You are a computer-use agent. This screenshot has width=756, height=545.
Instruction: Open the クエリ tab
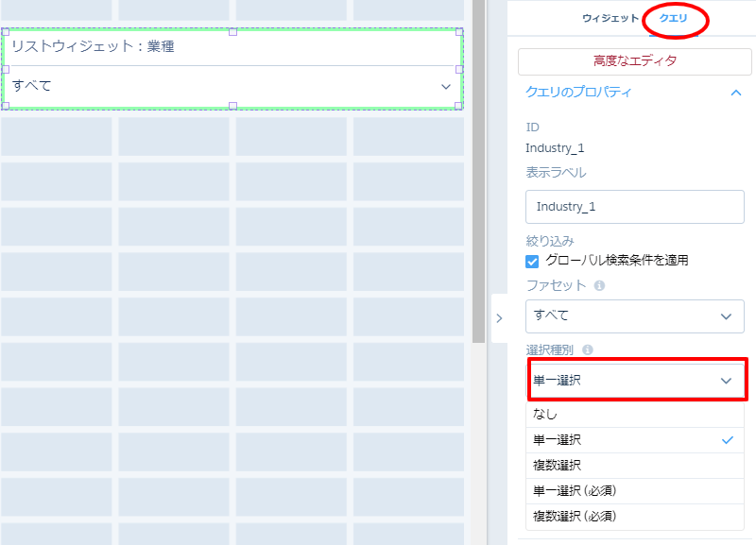(673, 19)
